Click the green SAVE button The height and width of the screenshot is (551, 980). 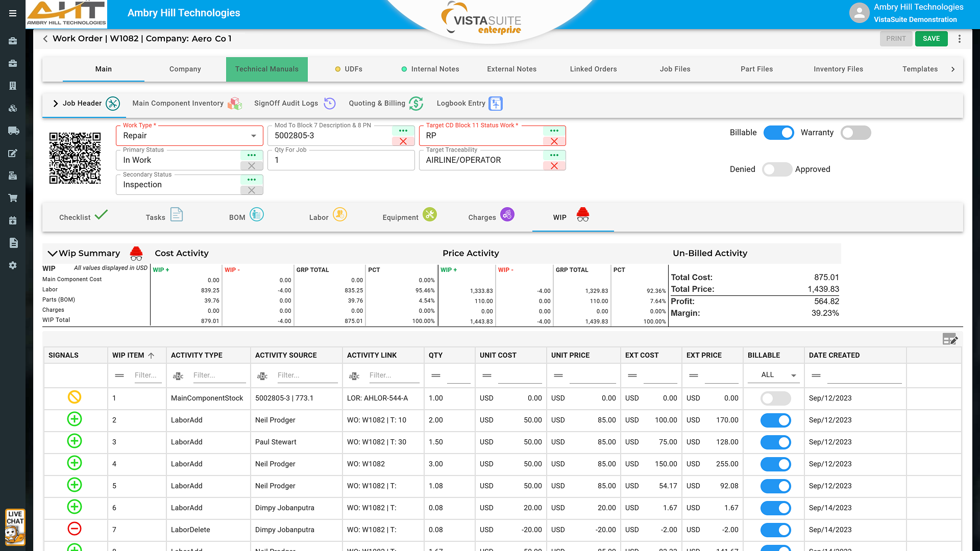[931, 39]
